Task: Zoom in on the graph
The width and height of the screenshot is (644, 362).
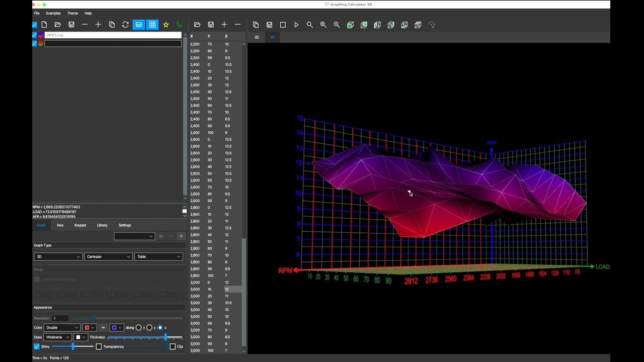Action: (x=323, y=25)
